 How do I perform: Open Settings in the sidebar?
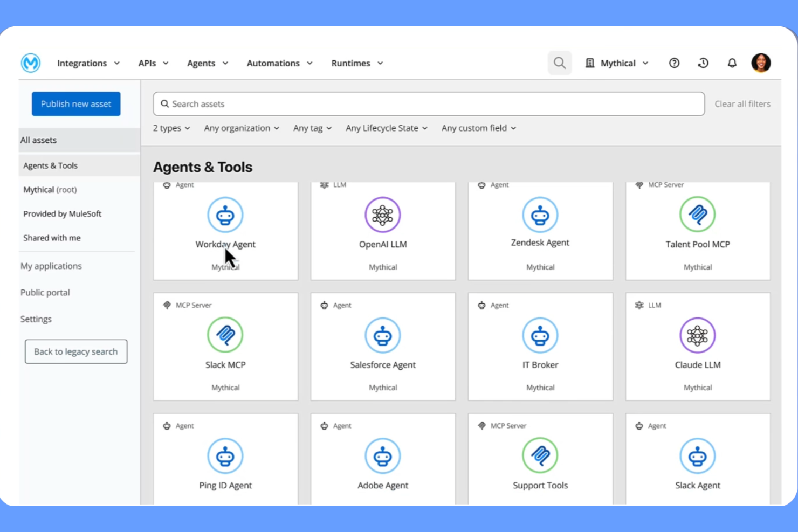(36, 319)
